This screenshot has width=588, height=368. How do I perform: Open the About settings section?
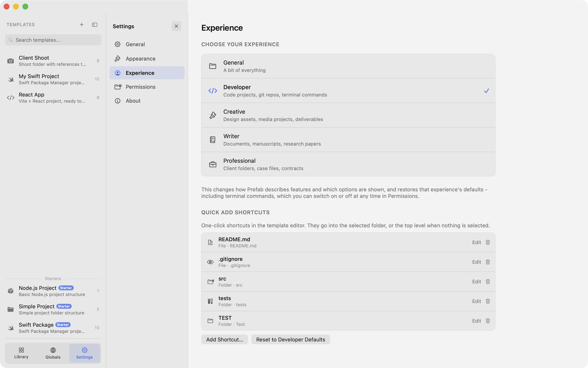click(x=147, y=101)
